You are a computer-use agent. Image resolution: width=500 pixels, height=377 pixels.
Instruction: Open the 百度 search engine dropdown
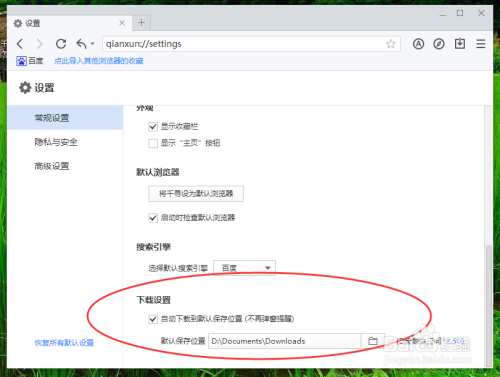(x=244, y=268)
